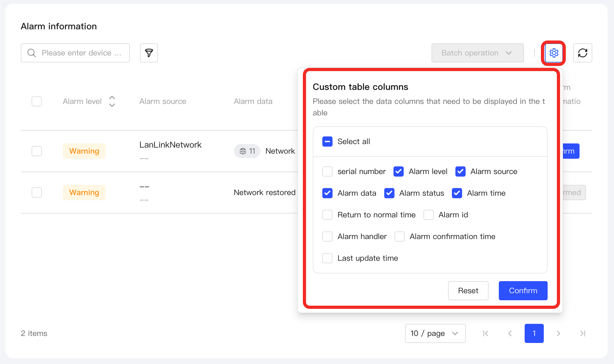Check the Alarm id column
The width and height of the screenshot is (614, 364).
429,215
